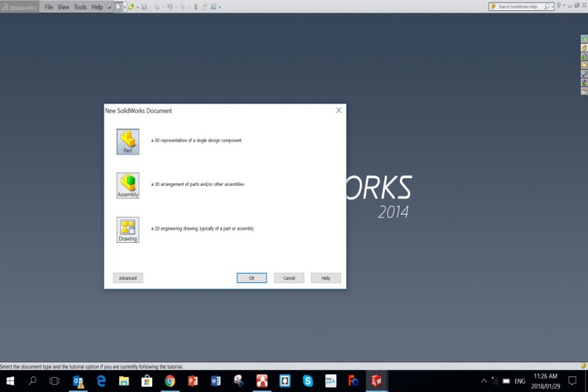The width and height of the screenshot is (588, 392).
Task: Click the grayed Rebuild traffic-light icon
Action: tap(195, 7)
